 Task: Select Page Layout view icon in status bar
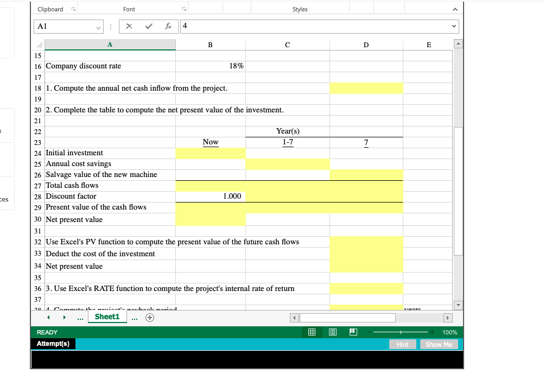pos(332,332)
